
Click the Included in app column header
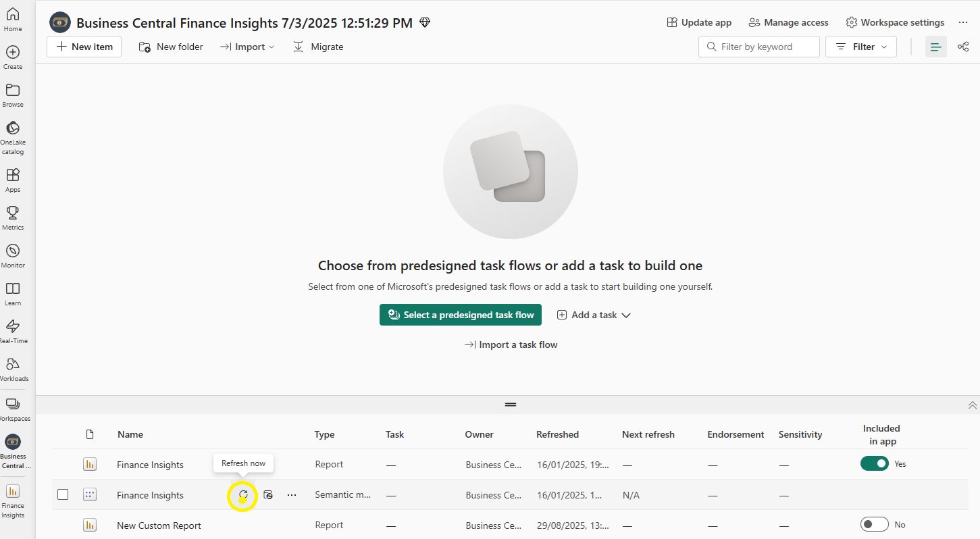[x=881, y=434]
